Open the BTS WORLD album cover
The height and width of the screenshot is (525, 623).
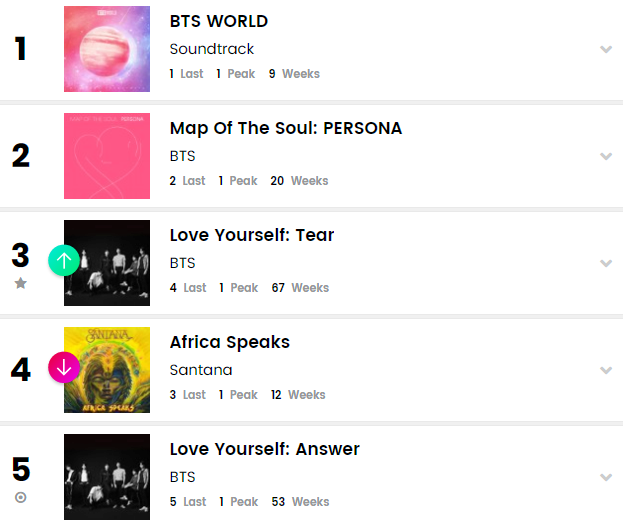pos(107,49)
